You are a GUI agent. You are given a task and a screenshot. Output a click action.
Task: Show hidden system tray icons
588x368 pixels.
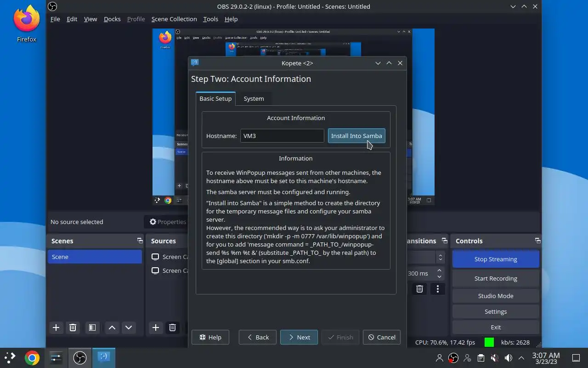(x=521, y=358)
